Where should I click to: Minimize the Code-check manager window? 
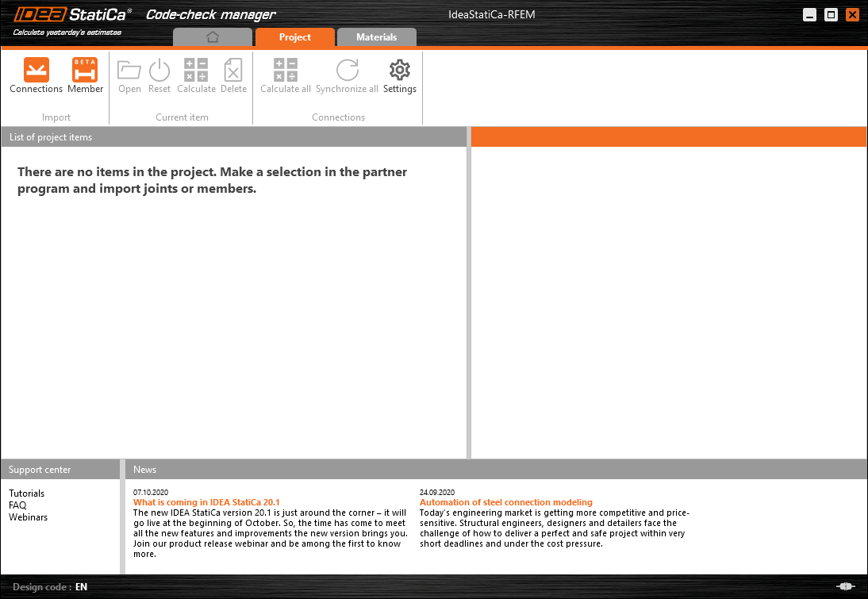pyautogui.click(x=810, y=15)
